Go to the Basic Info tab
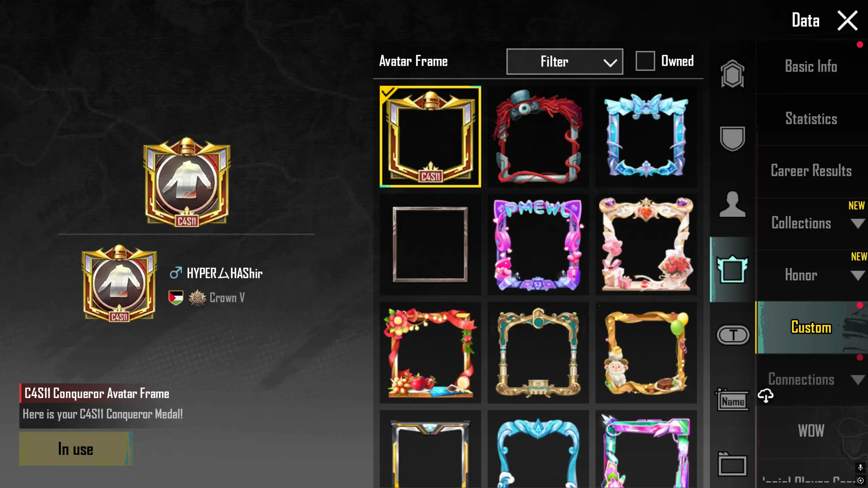The image size is (868, 488). 811,67
